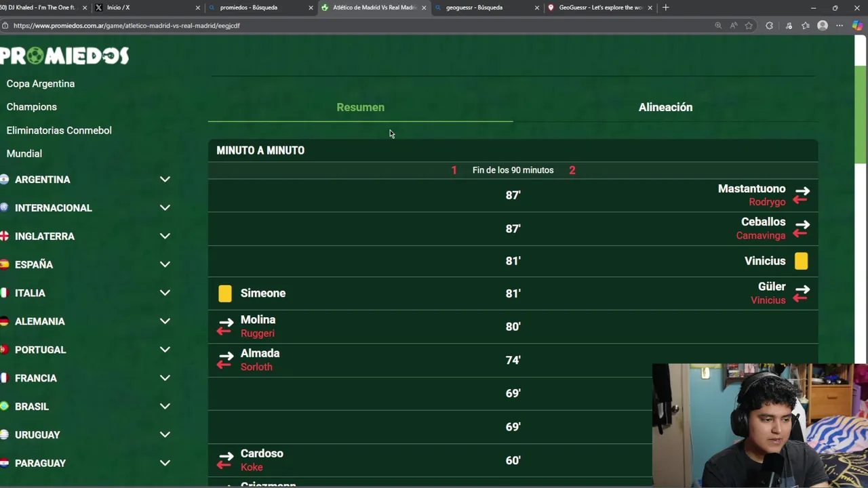Open the Mundial link
The height and width of the screenshot is (488, 868).
tap(24, 153)
